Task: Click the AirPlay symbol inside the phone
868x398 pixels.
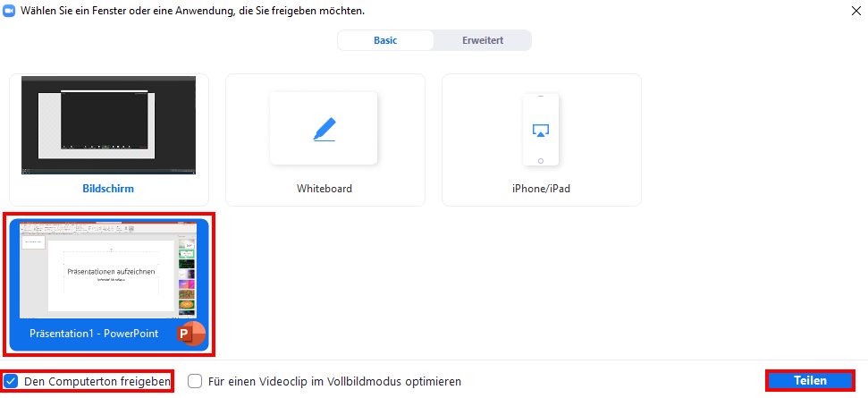Action: point(541,131)
